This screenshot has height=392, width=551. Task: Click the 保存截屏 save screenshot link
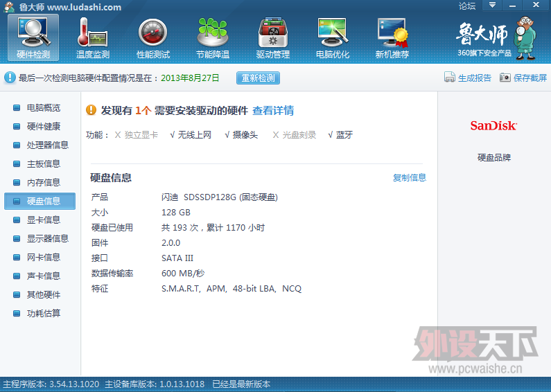point(530,78)
